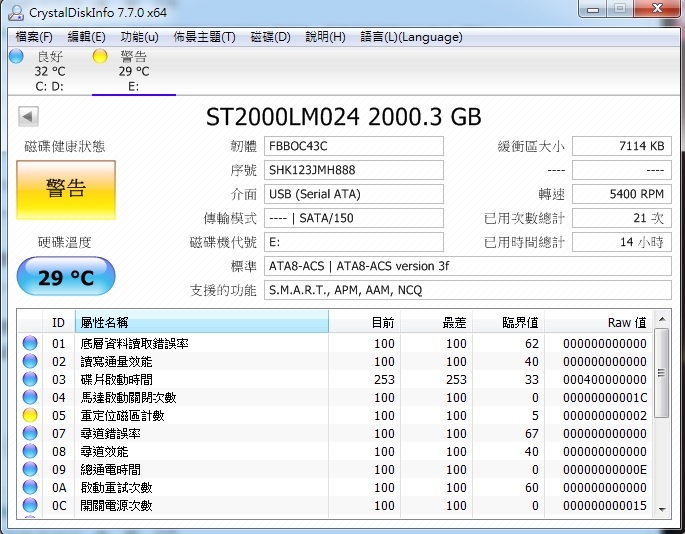Click raw value 00000000001C of attribute 04

coord(605,398)
